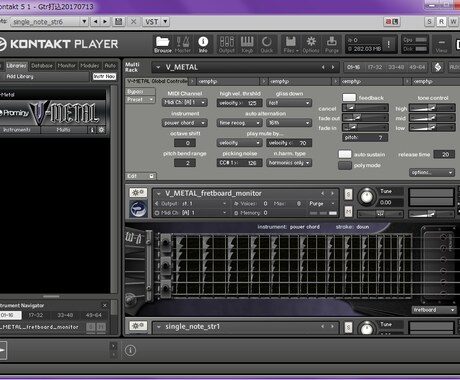Toggle the host W write automation button
This screenshot has height=380, width=460.
453,22
